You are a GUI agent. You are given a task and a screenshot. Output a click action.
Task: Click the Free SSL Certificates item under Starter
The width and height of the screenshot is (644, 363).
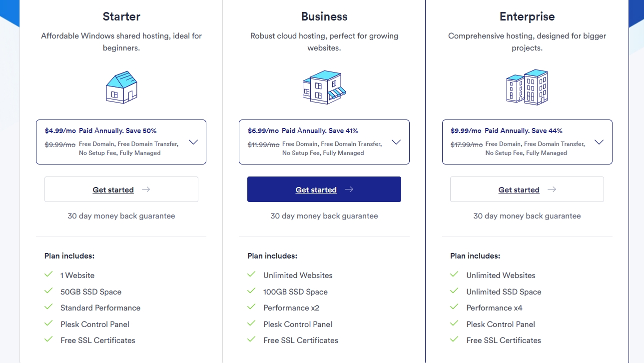pyautogui.click(x=98, y=340)
